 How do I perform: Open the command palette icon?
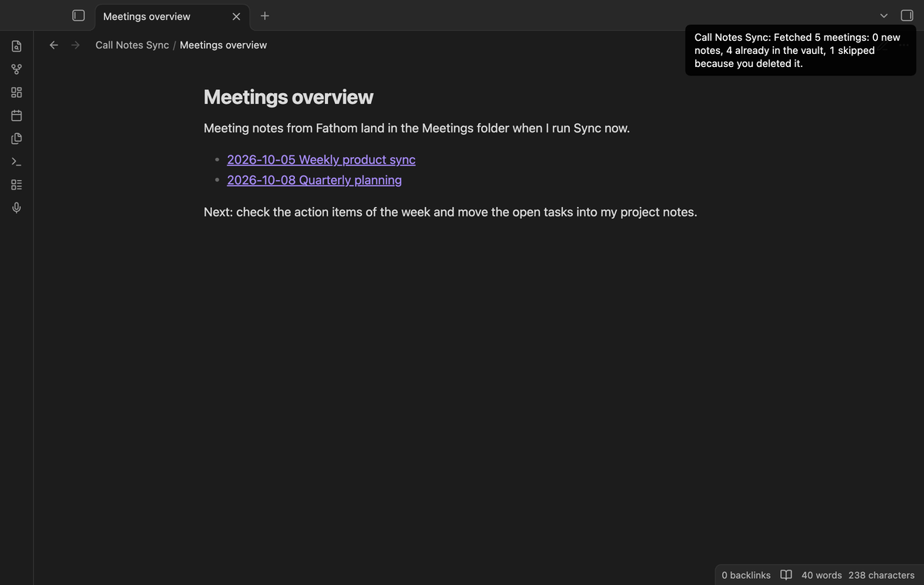(17, 162)
